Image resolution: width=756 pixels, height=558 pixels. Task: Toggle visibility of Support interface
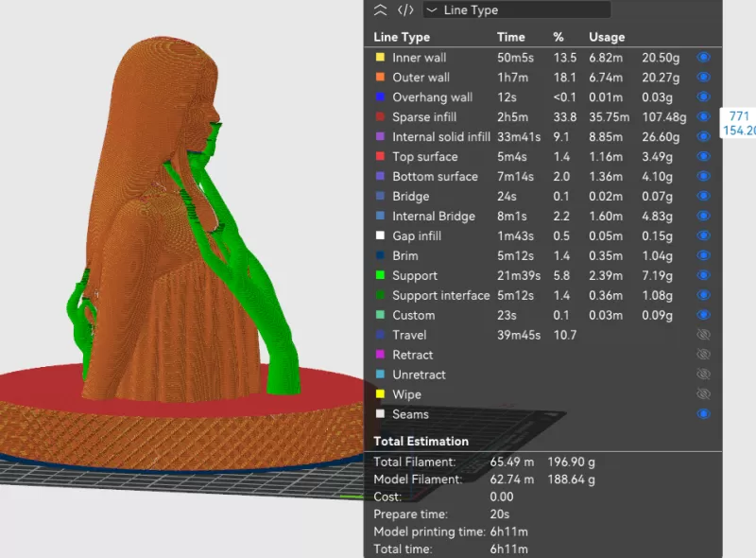[701, 295]
